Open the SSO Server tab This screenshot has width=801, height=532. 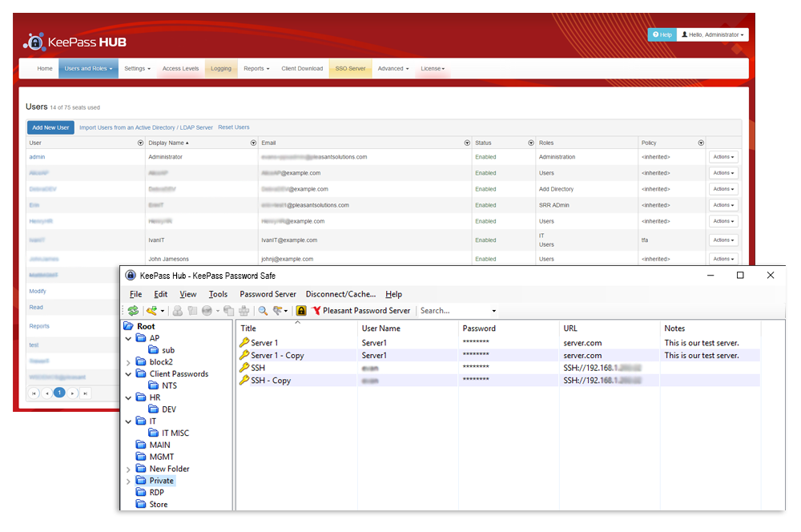click(x=350, y=68)
